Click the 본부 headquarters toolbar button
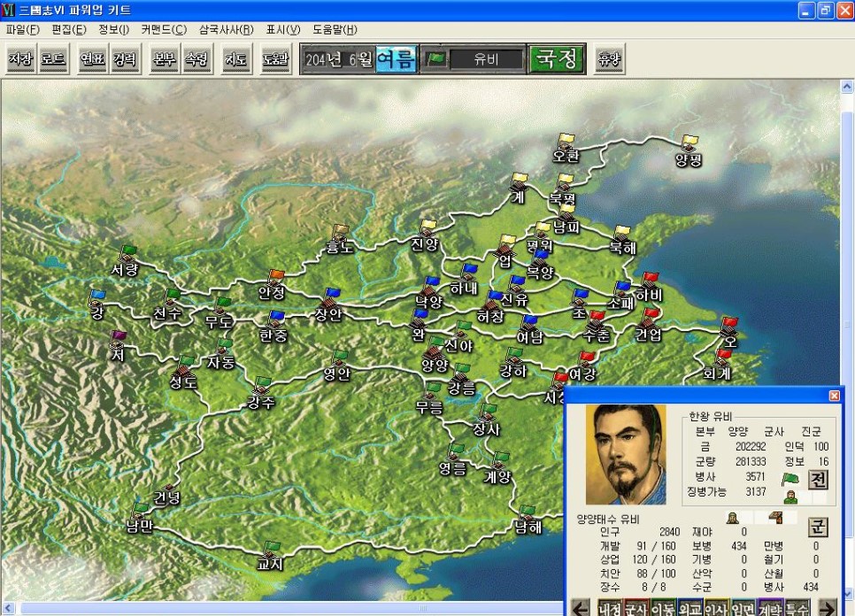Viewport: 855px width, 616px height. tap(164, 59)
